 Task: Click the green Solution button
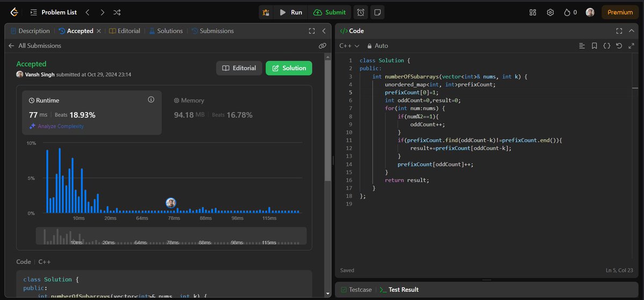pos(289,68)
